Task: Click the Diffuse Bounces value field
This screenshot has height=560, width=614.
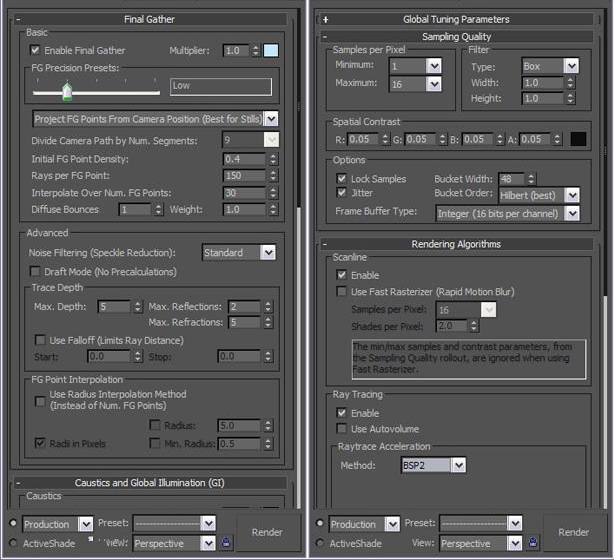Action: (135, 210)
